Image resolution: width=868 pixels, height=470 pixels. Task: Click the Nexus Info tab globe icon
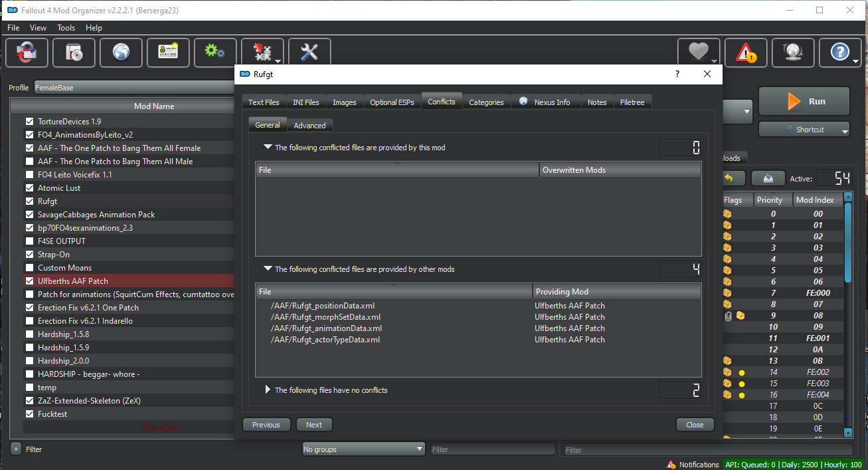[524, 102]
